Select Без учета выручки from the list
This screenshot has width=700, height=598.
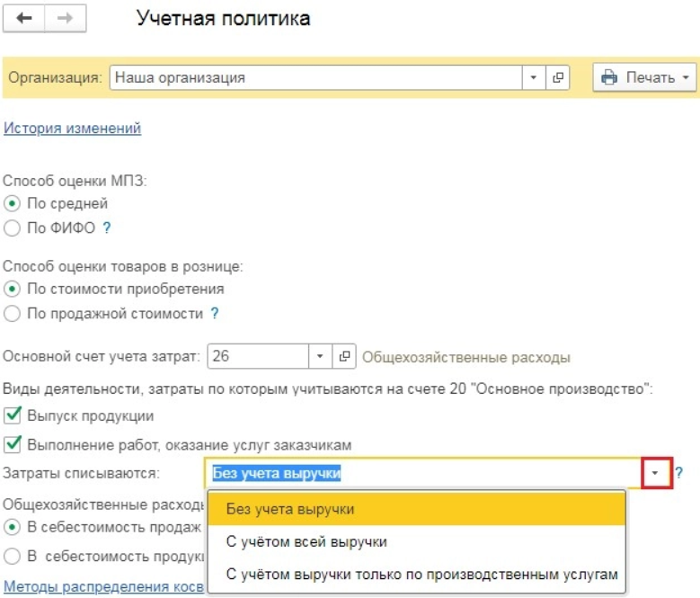tap(290, 509)
